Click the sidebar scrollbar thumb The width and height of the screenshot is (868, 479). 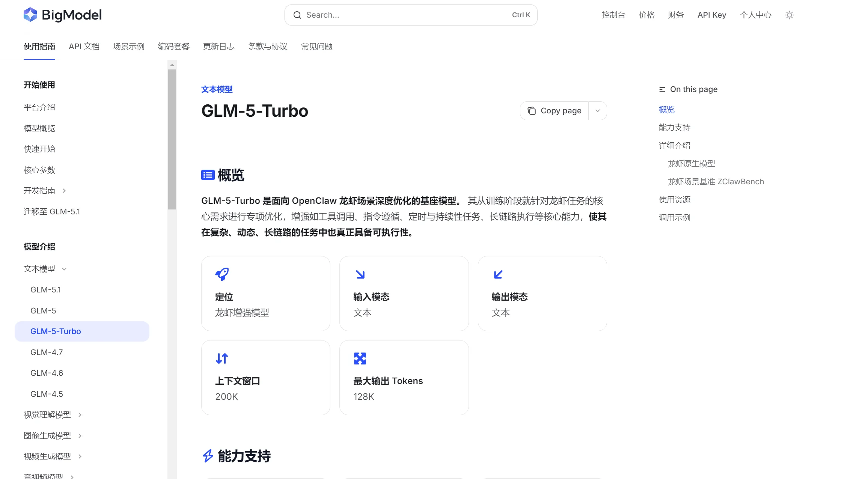pos(172,139)
